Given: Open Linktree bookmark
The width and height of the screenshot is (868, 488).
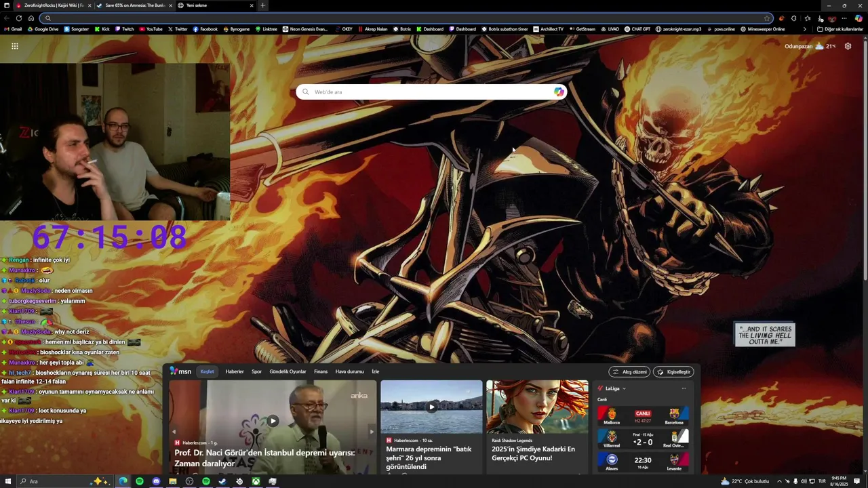Looking at the screenshot, I should tap(266, 29).
